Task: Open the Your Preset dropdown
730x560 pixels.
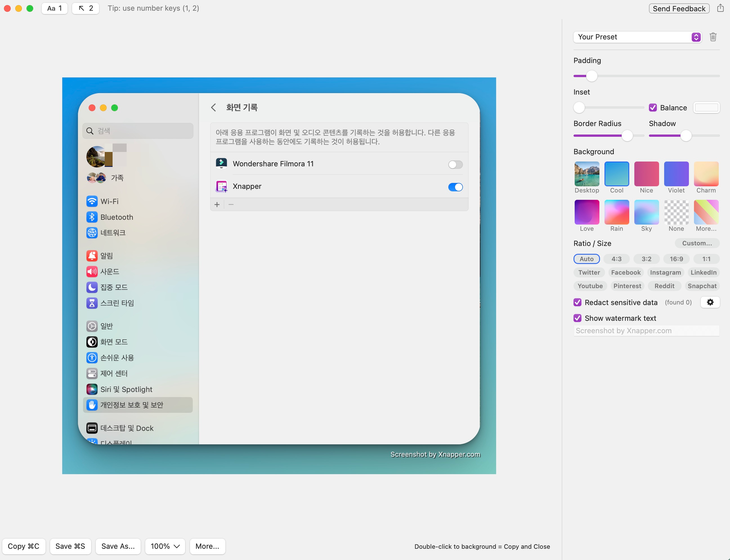Action: point(637,37)
